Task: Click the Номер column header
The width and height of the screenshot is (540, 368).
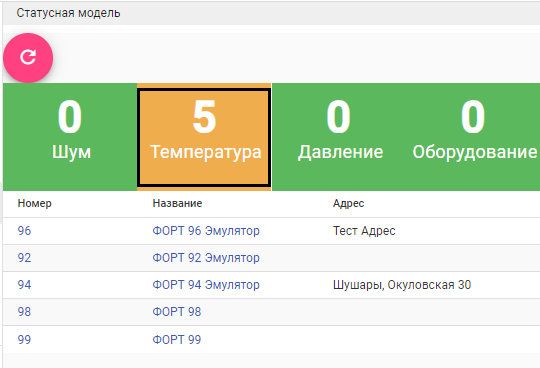Action: coord(34,203)
